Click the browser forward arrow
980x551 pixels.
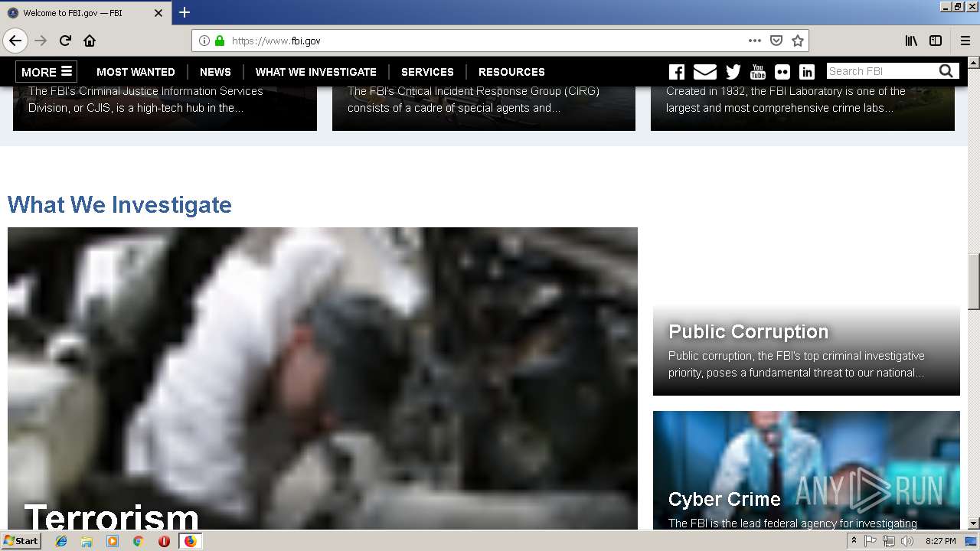(41, 41)
